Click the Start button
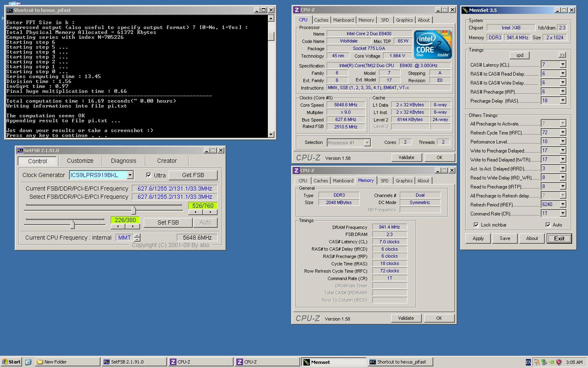Screen dimensions: 588x368 (11, 362)
